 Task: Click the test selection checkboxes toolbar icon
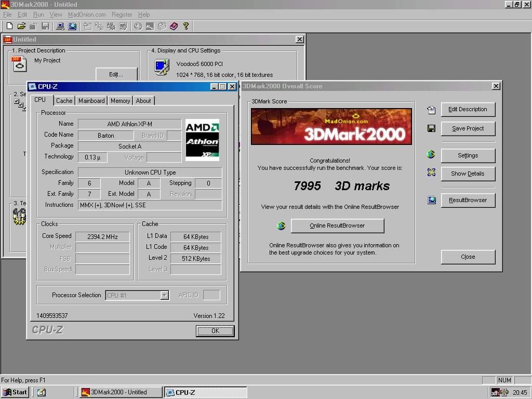[99, 26]
